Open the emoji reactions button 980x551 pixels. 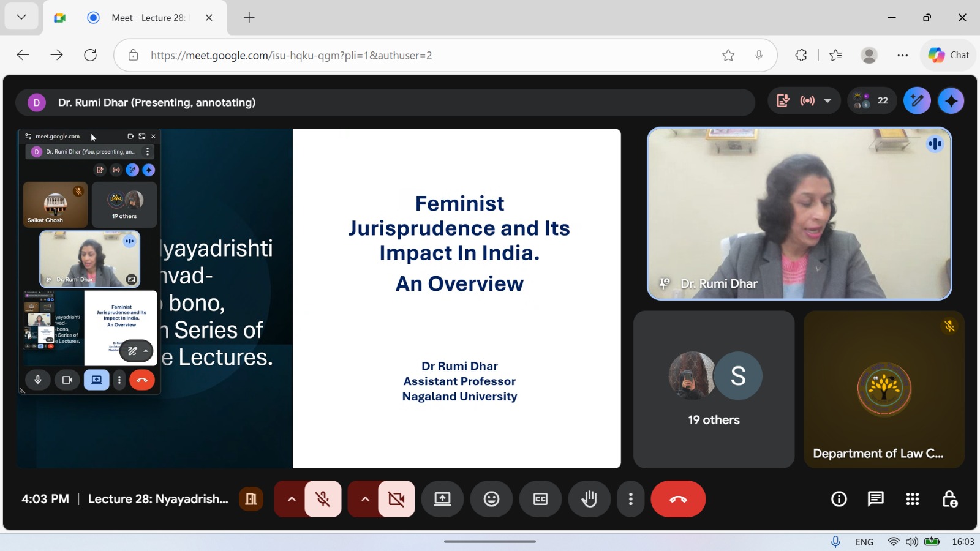(x=491, y=499)
